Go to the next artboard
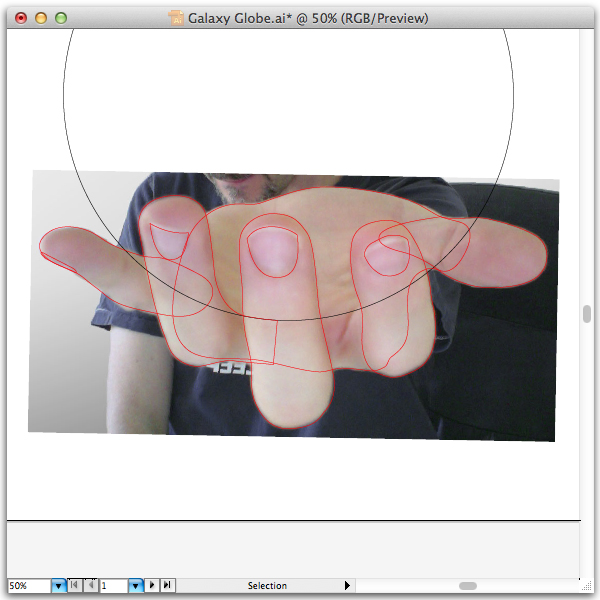 point(152,585)
